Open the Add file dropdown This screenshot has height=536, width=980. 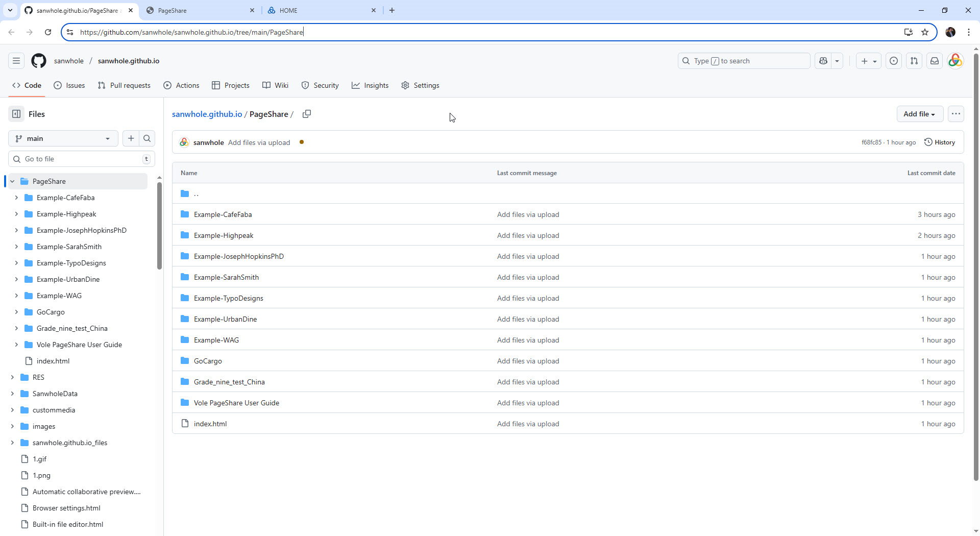click(x=919, y=114)
